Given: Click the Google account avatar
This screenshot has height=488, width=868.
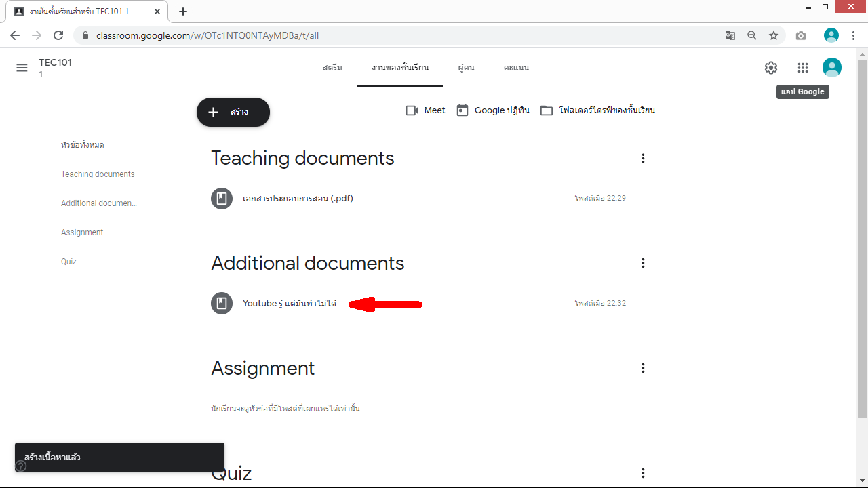Looking at the screenshot, I should tap(831, 68).
